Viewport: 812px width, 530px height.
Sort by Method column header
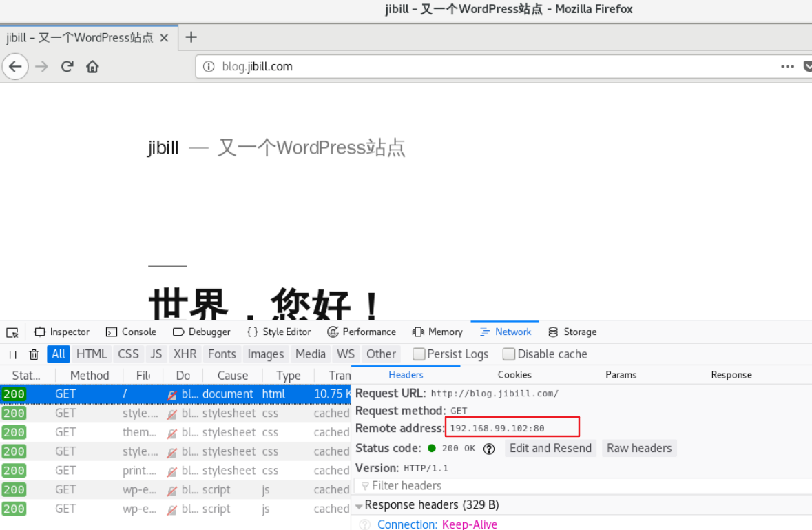(90, 376)
